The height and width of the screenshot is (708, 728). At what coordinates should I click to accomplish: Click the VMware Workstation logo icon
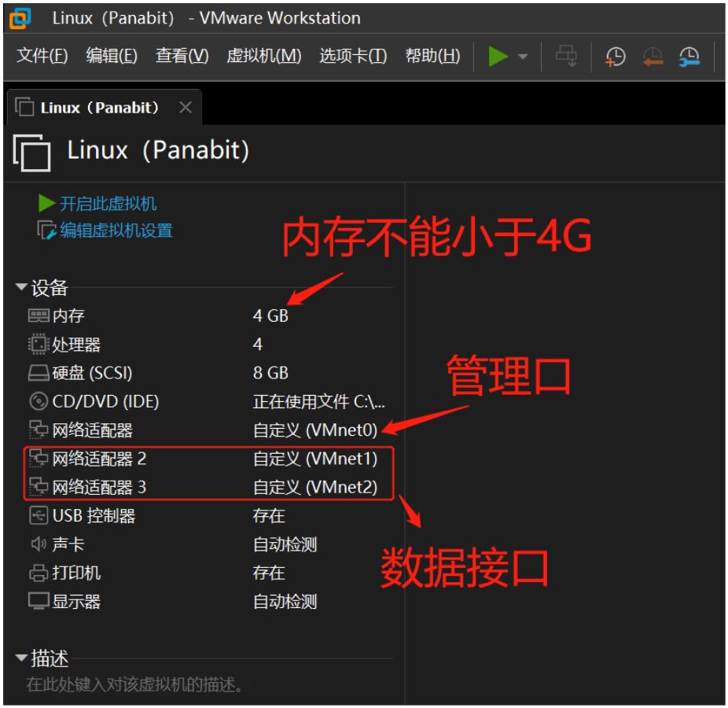pyautogui.click(x=20, y=19)
